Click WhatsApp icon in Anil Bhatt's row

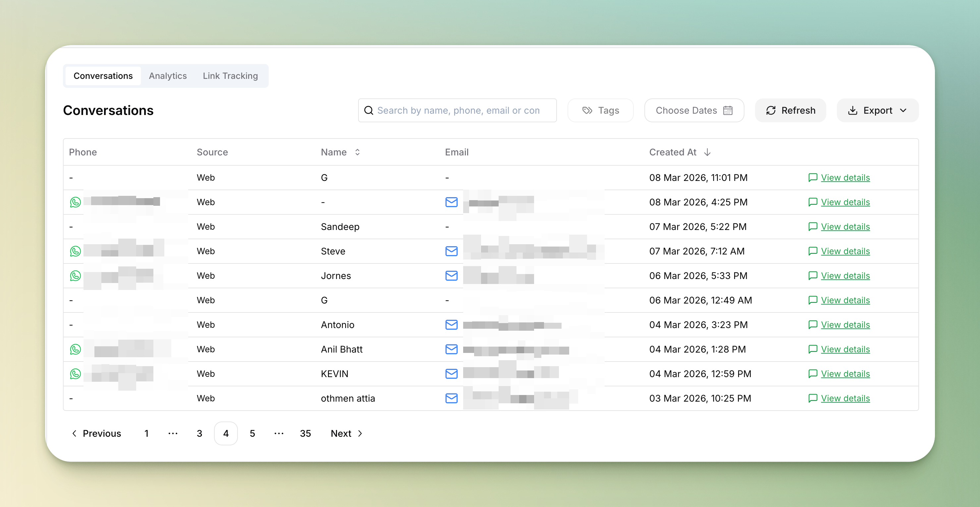click(75, 349)
